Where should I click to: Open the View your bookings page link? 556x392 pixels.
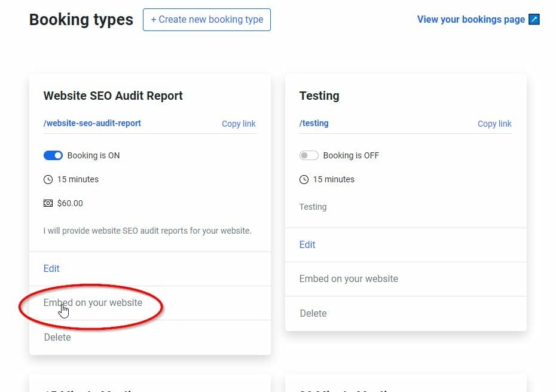click(471, 19)
